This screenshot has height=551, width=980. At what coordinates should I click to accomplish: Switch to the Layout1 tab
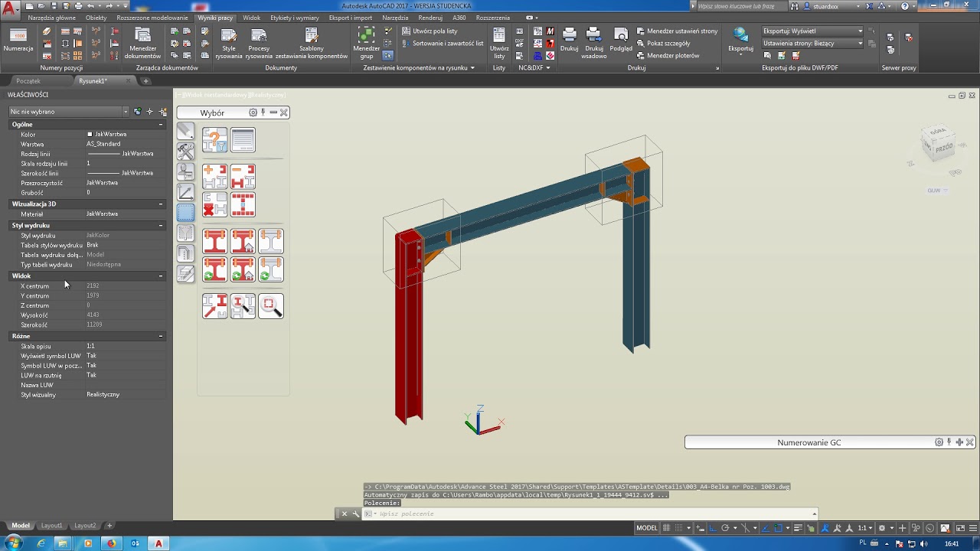(x=52, y=526)
